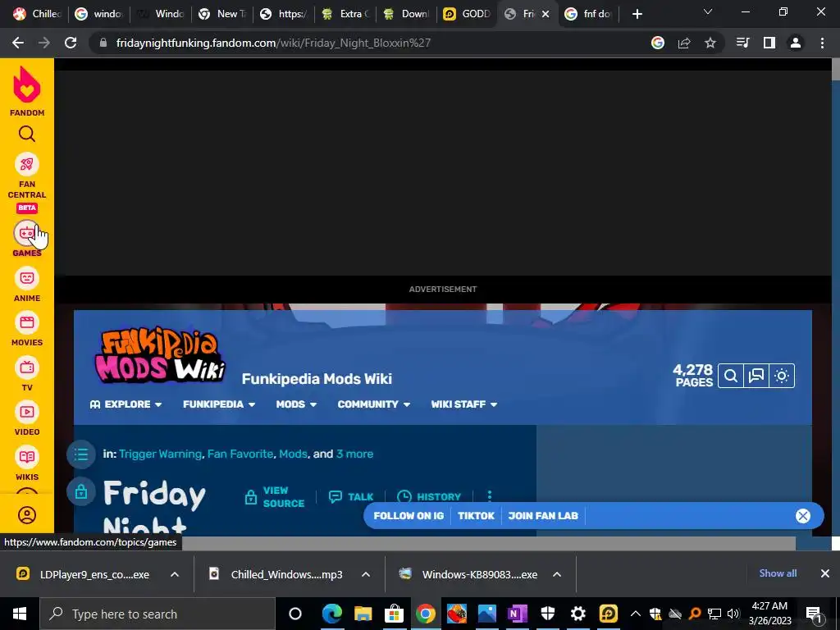Click the address bar URL
This screenshot has width=840, height=630.
[273, 43]
